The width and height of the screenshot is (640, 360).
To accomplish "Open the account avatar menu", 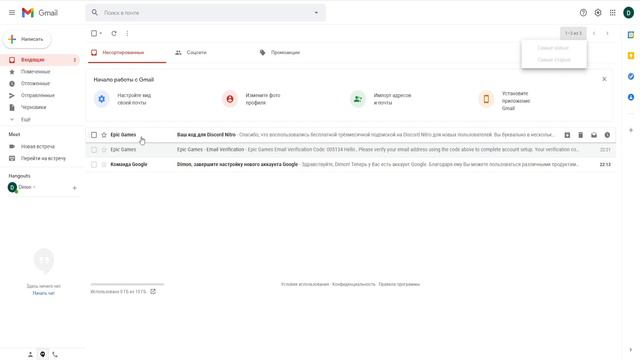I will coord(629,13).
